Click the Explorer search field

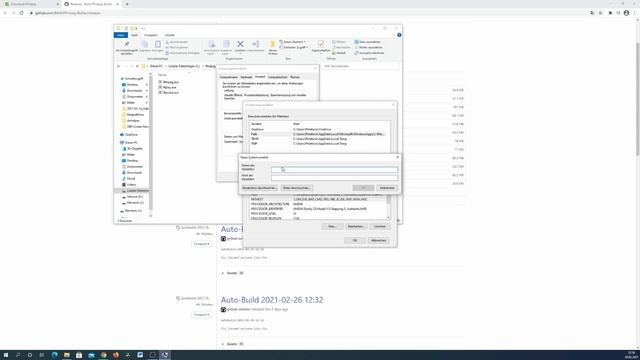pos(361,66)
